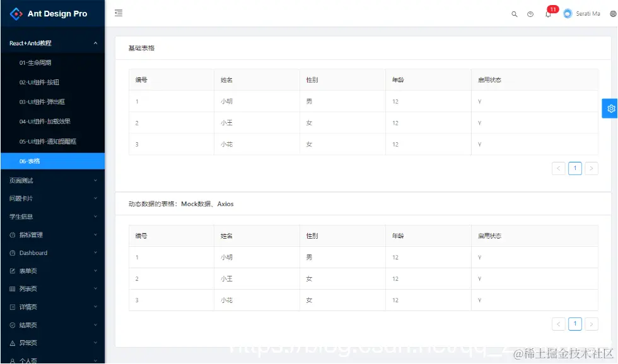Viewport: 618px width, 364px height.
Task: Click the 指标管理 menu icon
Action: 13,235
